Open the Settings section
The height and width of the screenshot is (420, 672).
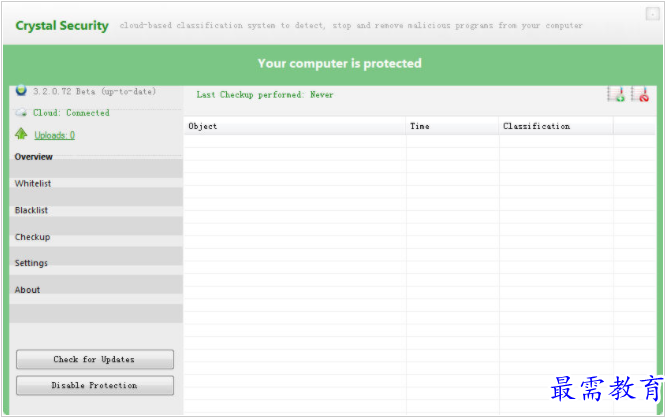pos(31,263)
